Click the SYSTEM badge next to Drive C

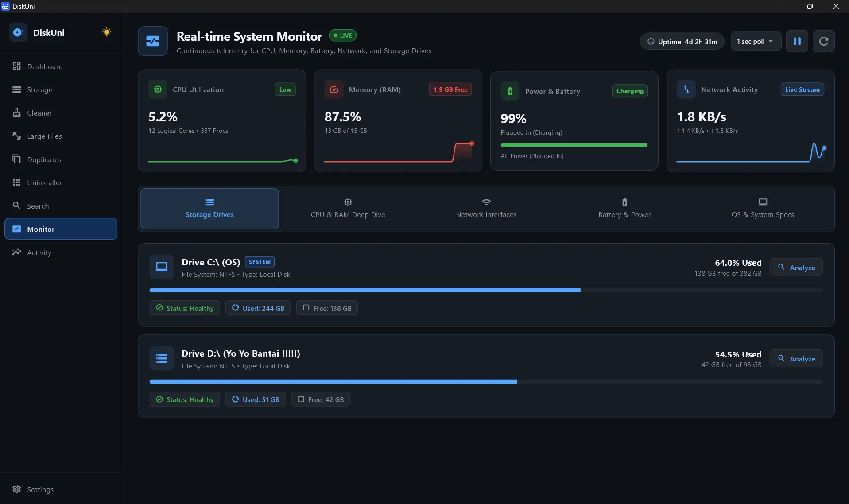click(260, 262)
